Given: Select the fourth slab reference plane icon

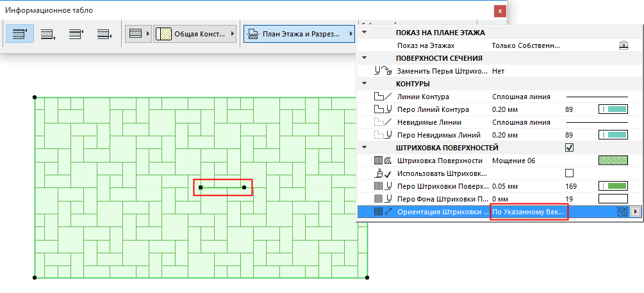Looking at the screenshot, I should 104,34.
